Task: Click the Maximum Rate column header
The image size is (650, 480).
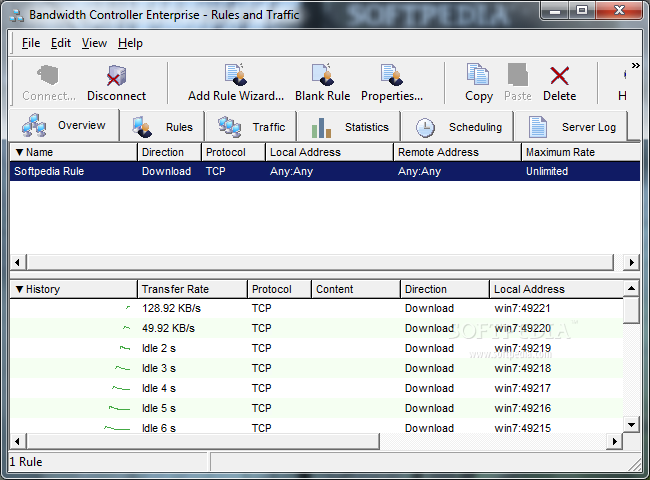Action: coord(581,152)
